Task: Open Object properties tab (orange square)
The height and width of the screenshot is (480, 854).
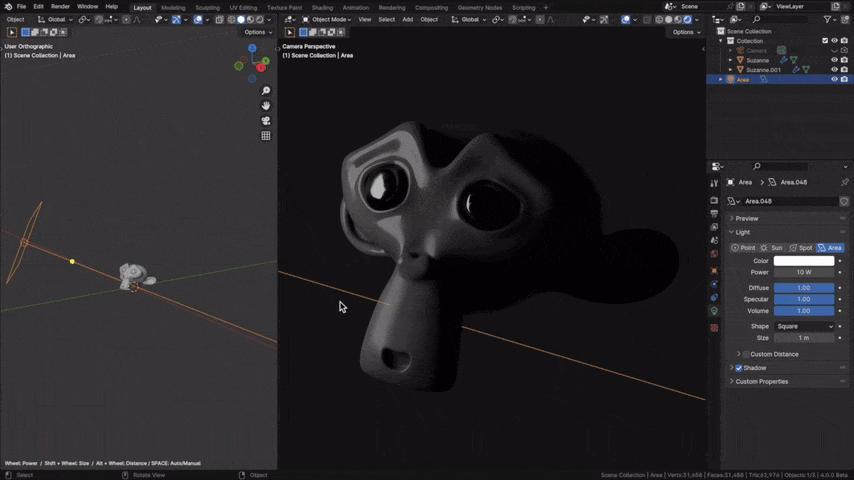Action: (714, 271)
